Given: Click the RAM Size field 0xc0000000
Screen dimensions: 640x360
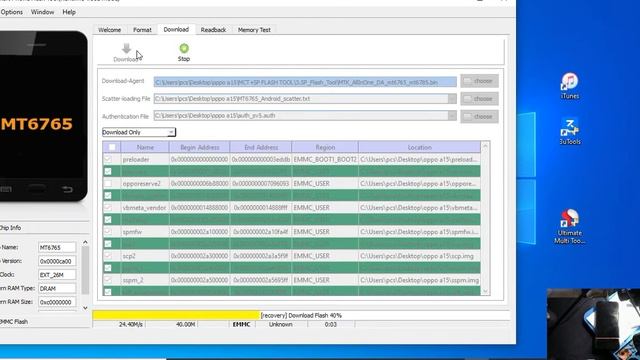Looking at the screenshot, I should pos(57,302).
